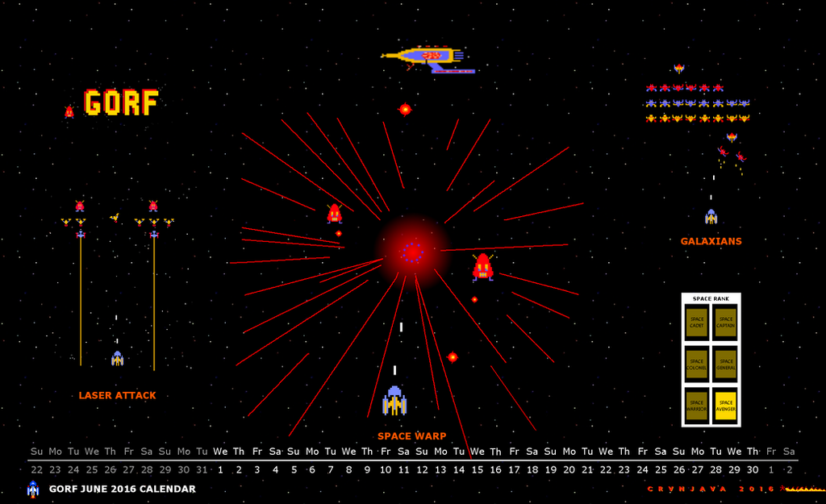
Task: Click the fireball right of the Space Warp ship
Action: click(452, 357)
